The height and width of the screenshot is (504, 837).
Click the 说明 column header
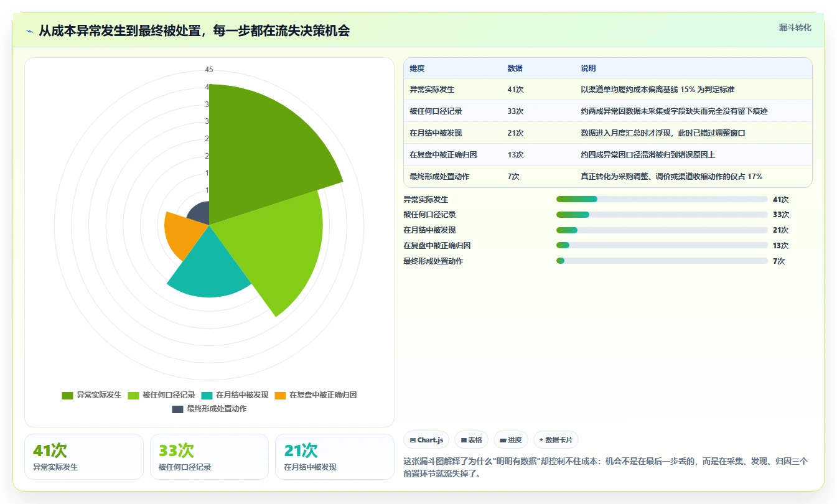(x=588, y=68)
